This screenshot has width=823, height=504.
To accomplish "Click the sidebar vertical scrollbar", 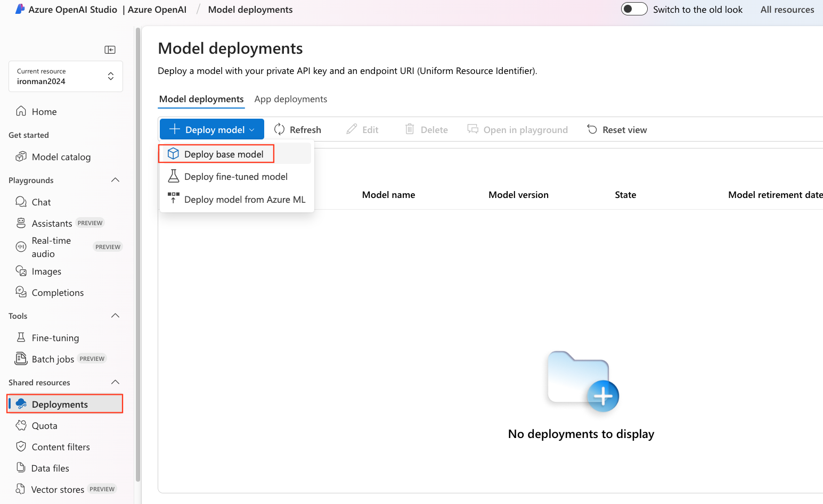I will point(138,254).
